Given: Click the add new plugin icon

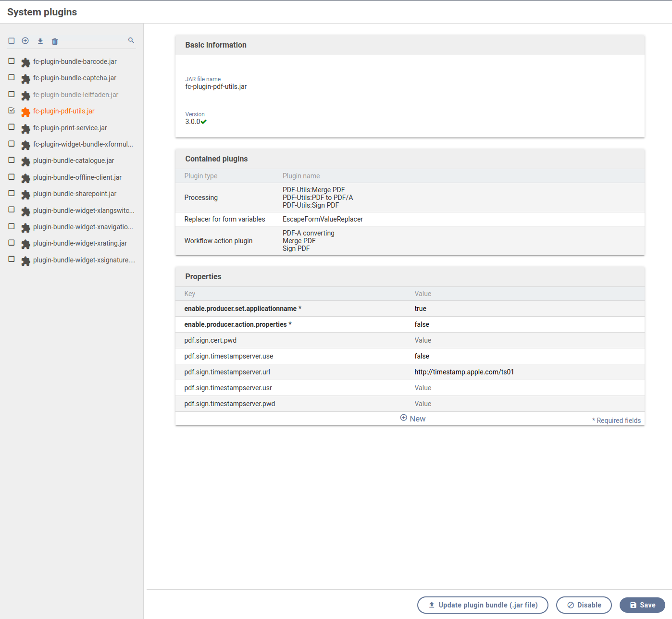Looking at the screenshot, I should point(25,41).
